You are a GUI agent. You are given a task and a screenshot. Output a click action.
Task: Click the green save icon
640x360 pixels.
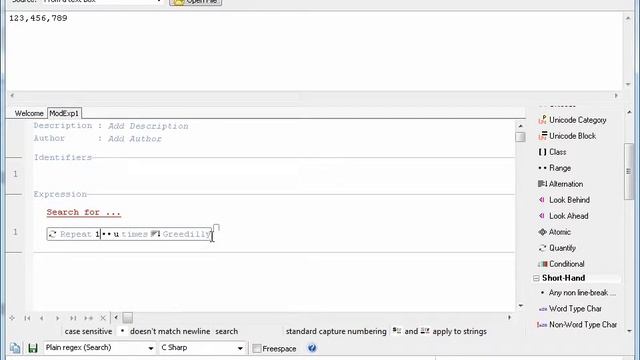(x=33, y=348)
